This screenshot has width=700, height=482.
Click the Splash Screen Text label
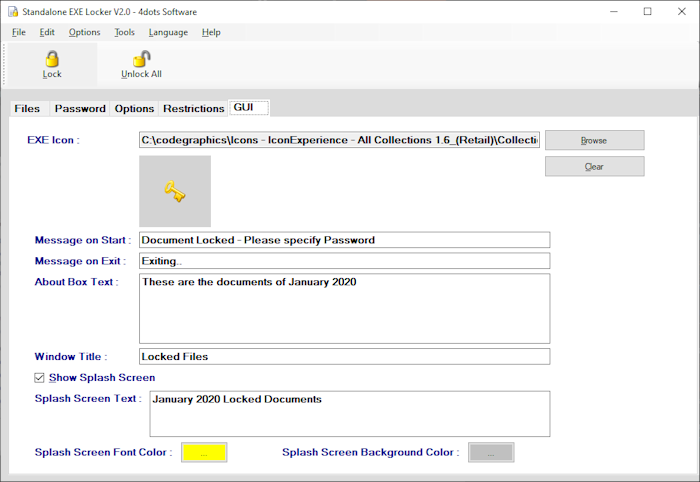[88, 399]
